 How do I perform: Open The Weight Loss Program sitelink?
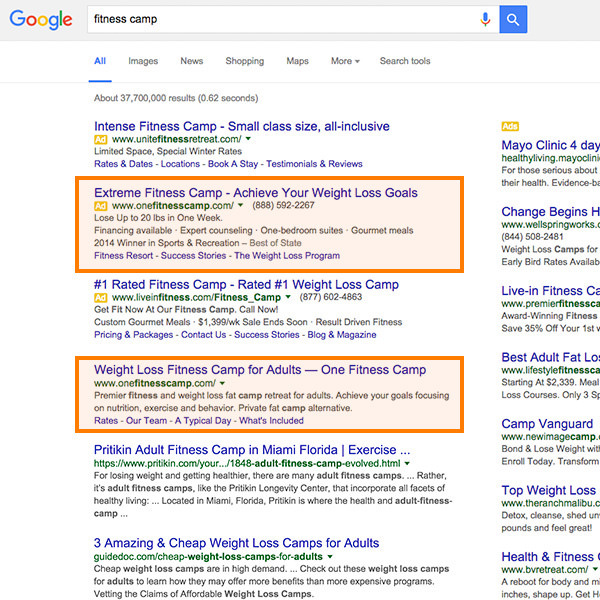click(287, 256)
